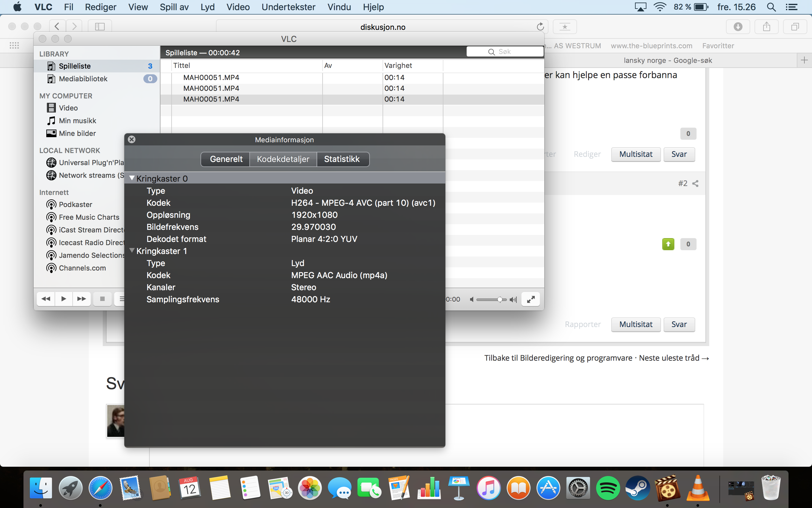Adjust the VLC volume slider
This screenshot has width=812, height=508.
pos(492,299)
